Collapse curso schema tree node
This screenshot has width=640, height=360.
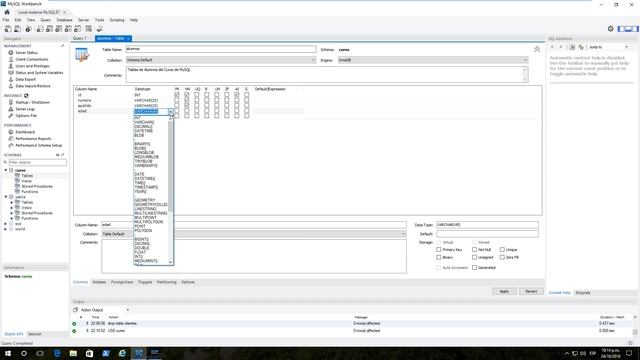pos(6,170)
